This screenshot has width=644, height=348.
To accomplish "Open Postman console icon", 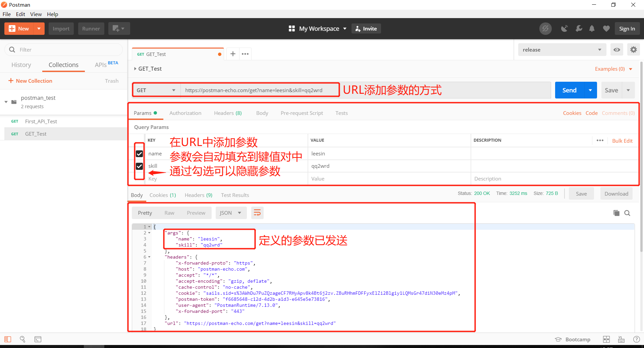I will [x=38, y=339].
